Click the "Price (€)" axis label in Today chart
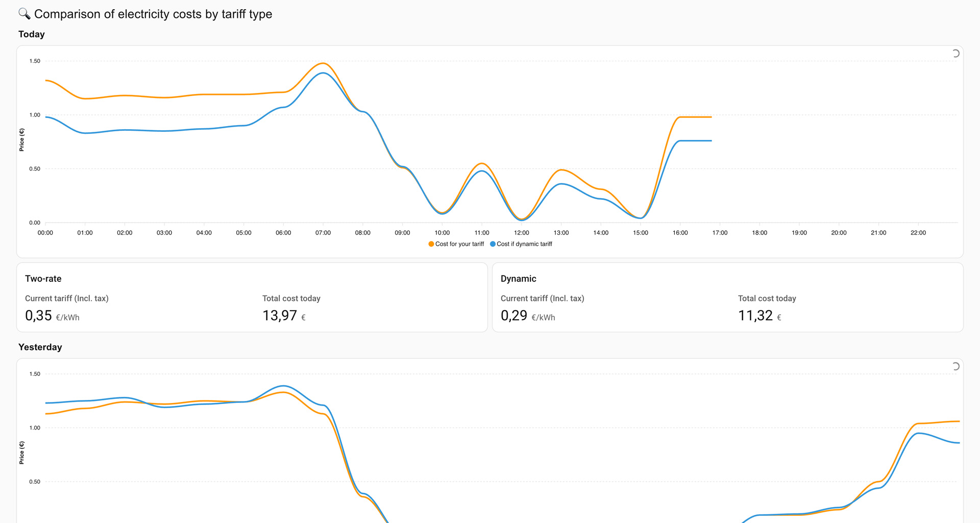Screen dimensions: 980x523 click(21, 140)
